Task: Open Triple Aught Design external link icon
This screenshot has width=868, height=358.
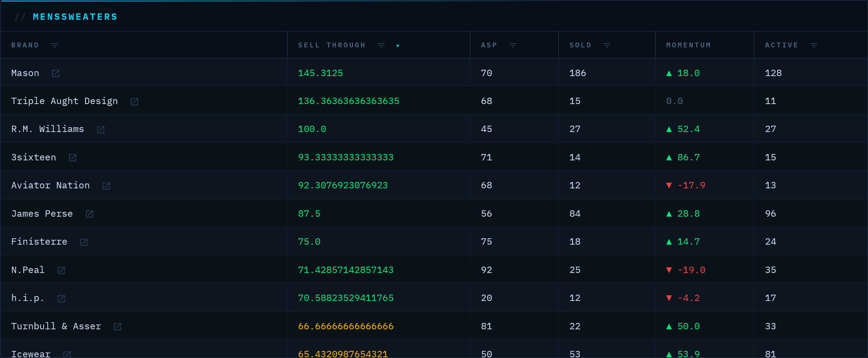Action: tap(135, 102)
